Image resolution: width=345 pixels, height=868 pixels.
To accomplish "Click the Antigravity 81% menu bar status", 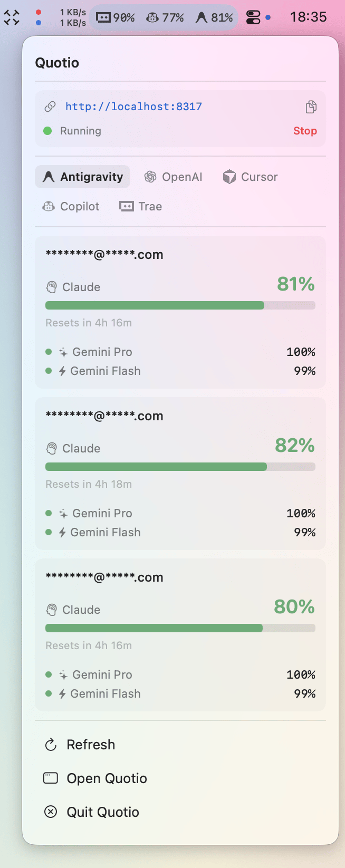I will point(214,17).
